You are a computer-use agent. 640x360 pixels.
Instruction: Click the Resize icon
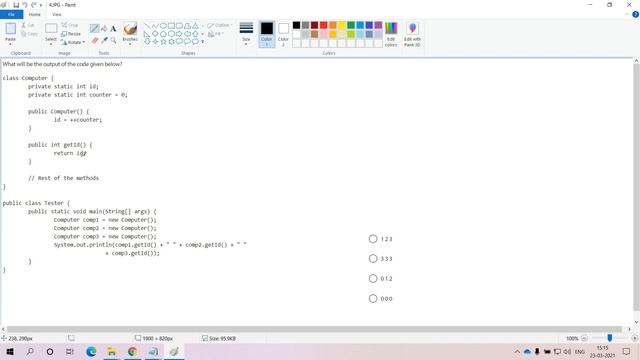tap(64, 34)
